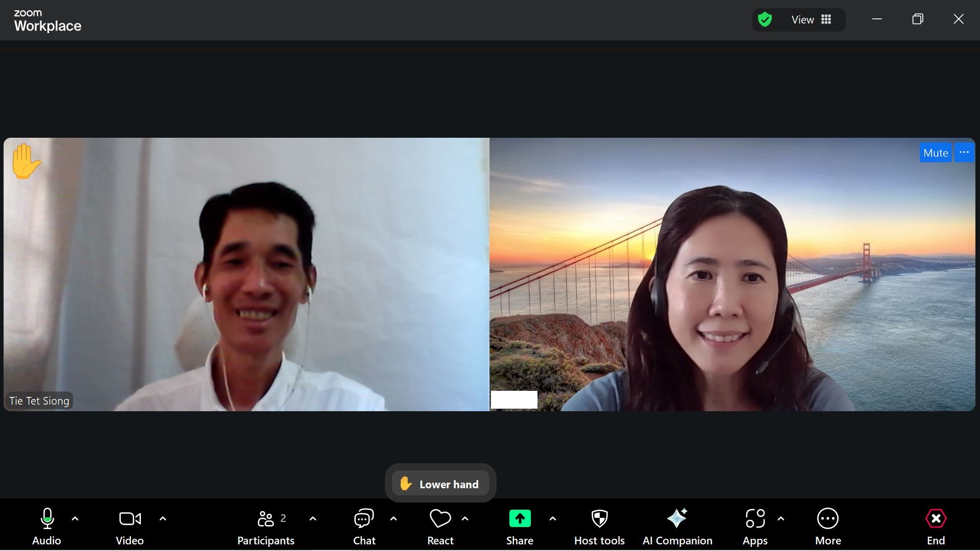The height and width of the screenshot is (551, 980).
Task: Expand the audio options arrow
Action: 75,519
